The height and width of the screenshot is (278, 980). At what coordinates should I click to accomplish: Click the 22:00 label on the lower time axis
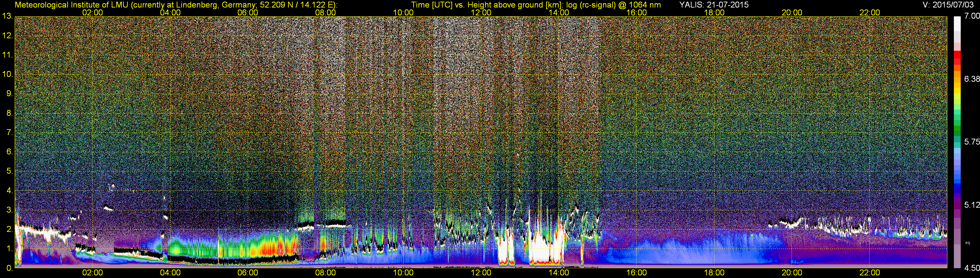[870, 273]
